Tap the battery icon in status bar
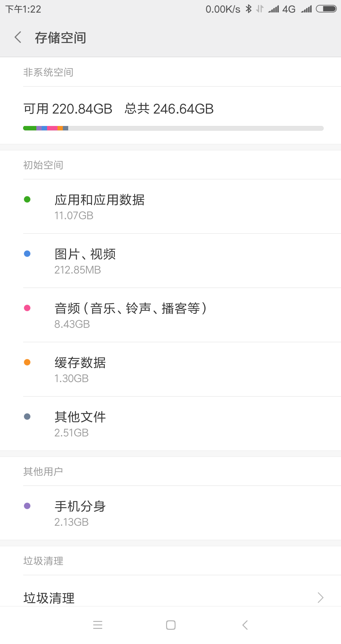The image size is (341, 644). [326, 9]
